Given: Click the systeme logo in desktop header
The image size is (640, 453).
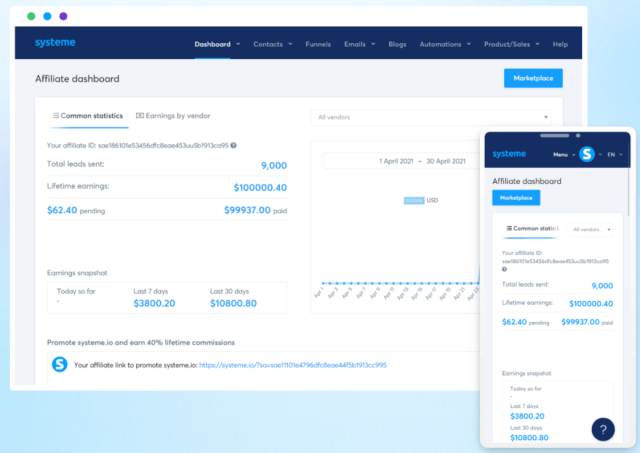Looking at the screenshot, I should 55,42.
